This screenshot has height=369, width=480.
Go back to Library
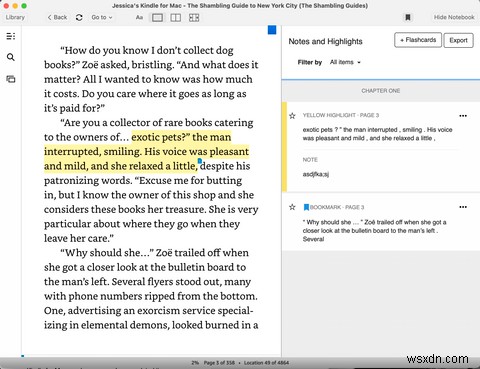click(15, 17)
